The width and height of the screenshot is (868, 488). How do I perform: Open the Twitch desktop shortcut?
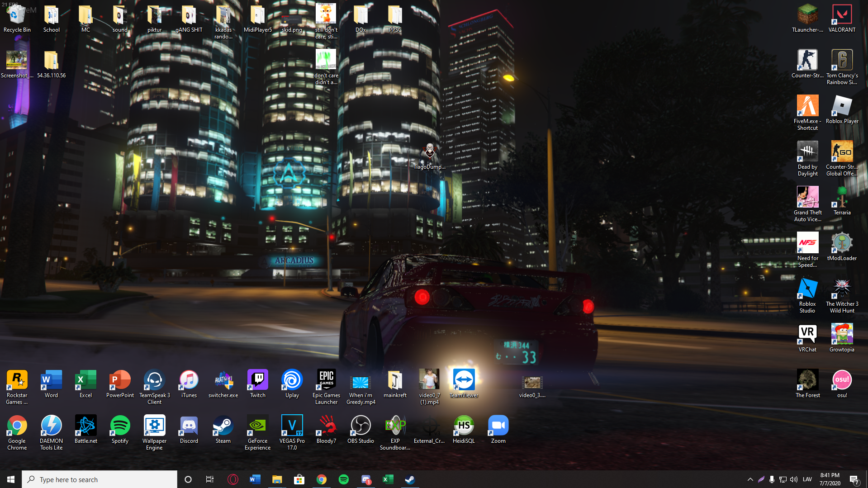click(258, 384)
